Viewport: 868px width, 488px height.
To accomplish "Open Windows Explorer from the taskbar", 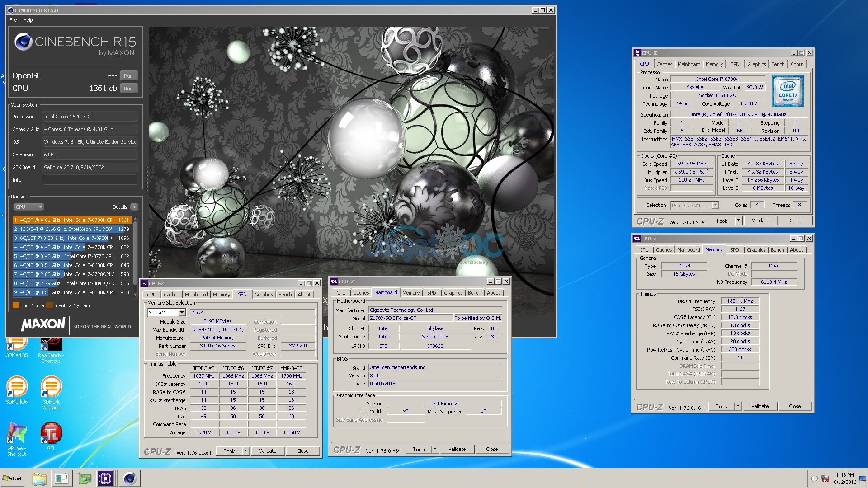I will tap(39, 479).
